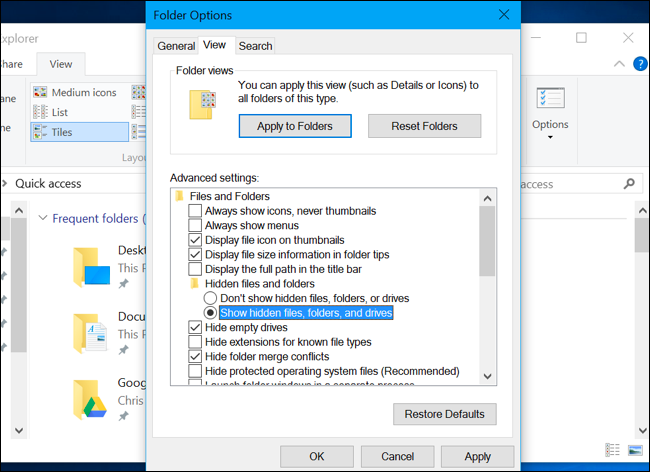
Task: Choose the List layout icon
Action: coord(40,112)
